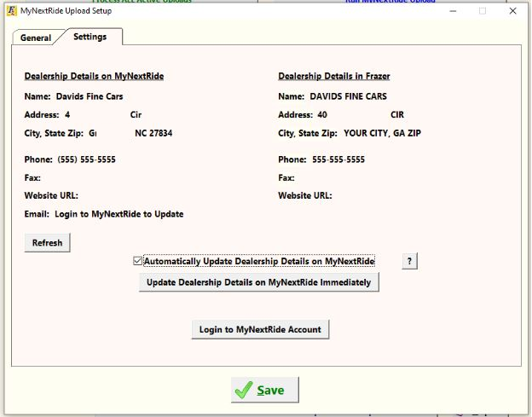This screenshot has height=417, width=532.
Task: Switch to the General tab
Action: tap(35, 38)
